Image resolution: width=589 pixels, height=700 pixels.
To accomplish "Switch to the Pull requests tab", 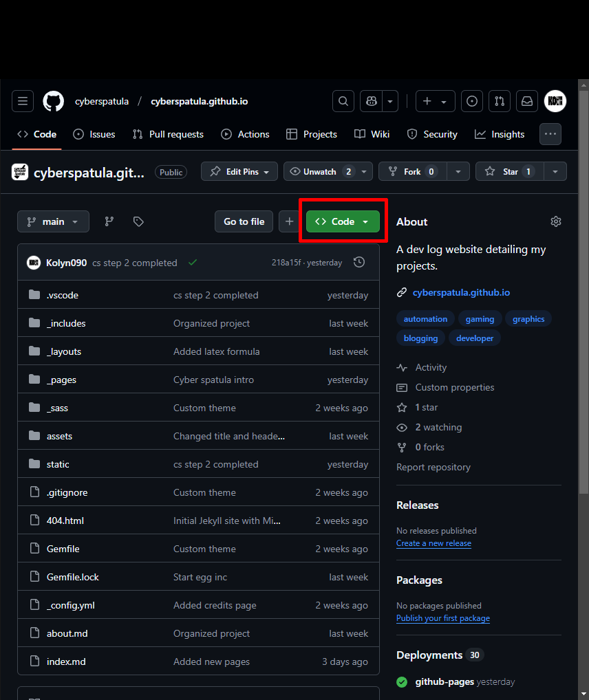I will click(x=169, y=134).
